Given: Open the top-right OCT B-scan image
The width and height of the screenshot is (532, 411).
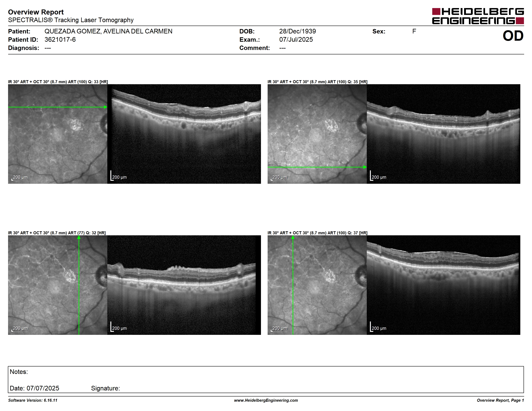Looking at the screenshot, I should point(444,134).
